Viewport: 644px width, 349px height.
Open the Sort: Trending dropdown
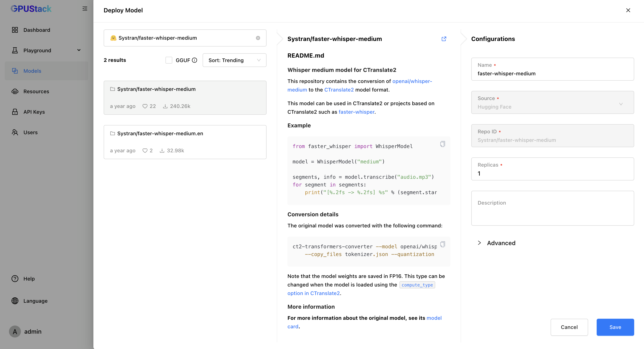(x=234, y=60)
